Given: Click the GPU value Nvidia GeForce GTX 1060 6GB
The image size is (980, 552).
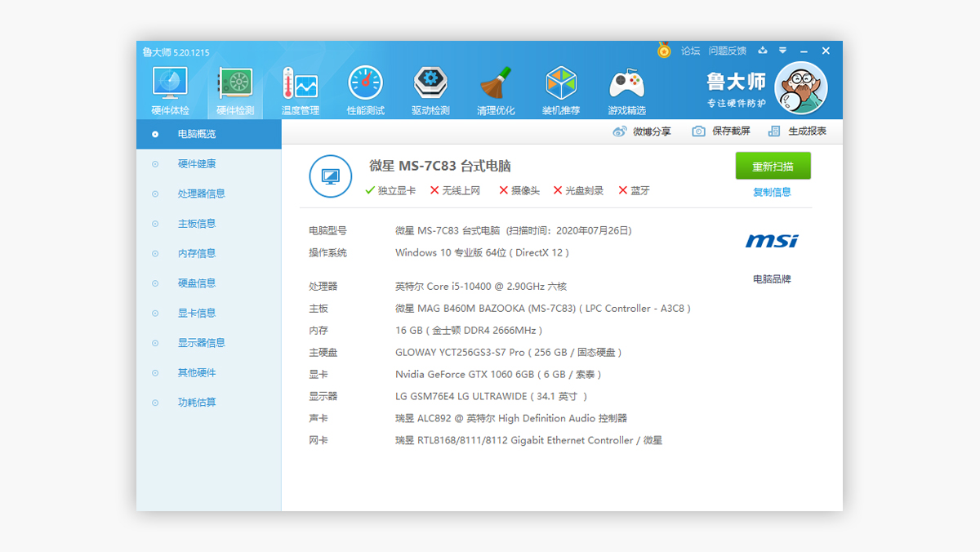Looking at the screenshot, I should click(498, 374).
